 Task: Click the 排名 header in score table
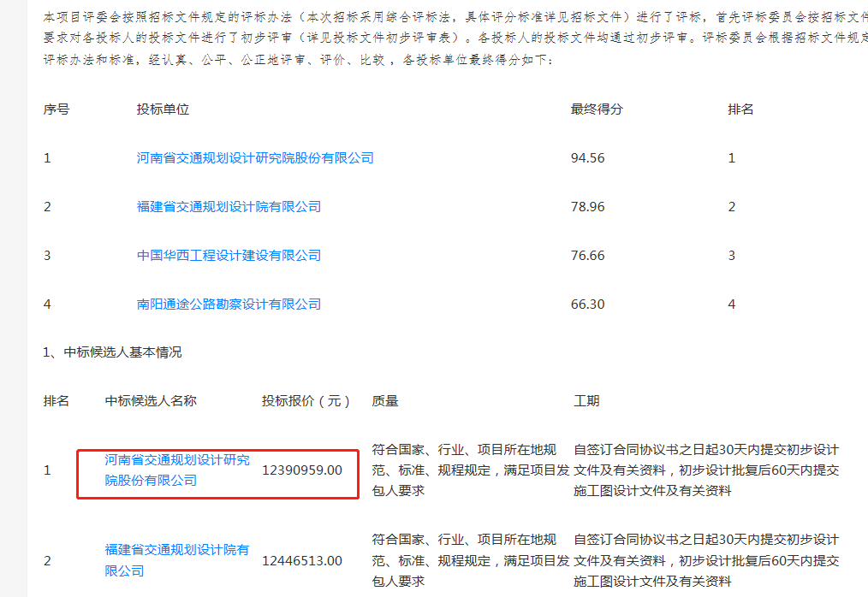click(740, 109)
